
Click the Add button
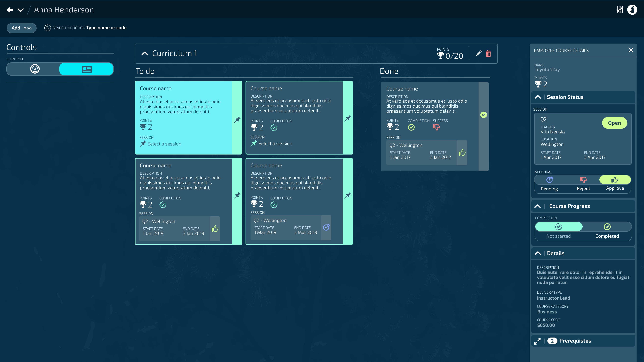(x=21, y=28)
